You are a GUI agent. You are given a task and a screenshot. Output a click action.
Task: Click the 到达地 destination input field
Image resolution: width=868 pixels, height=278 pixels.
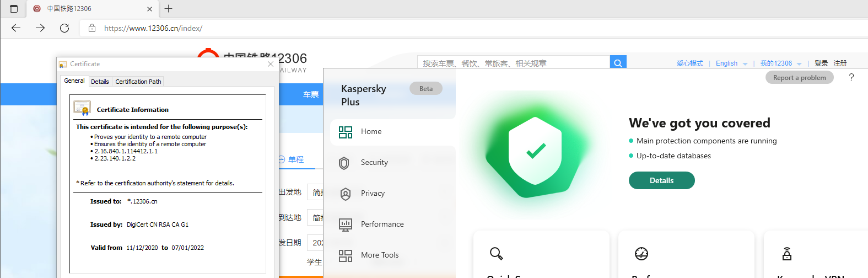315,218
